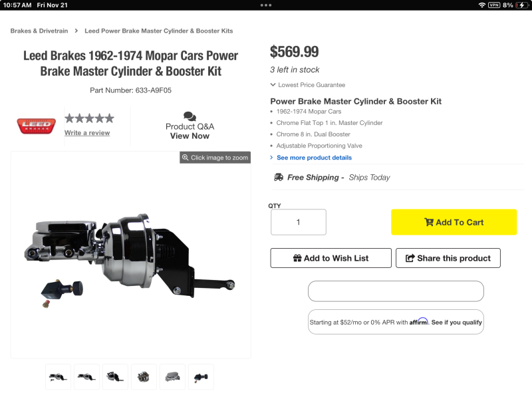
Task: Click Share this product button
Action: [448, 258]
